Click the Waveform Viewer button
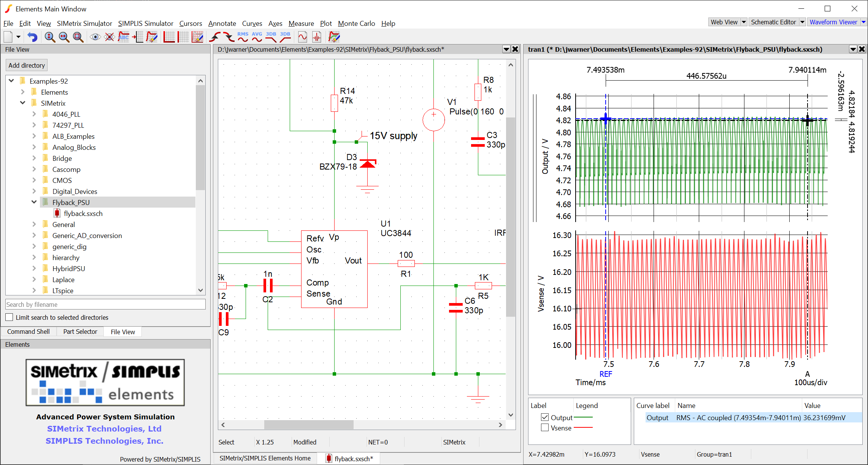 click(x=833, y=22)
